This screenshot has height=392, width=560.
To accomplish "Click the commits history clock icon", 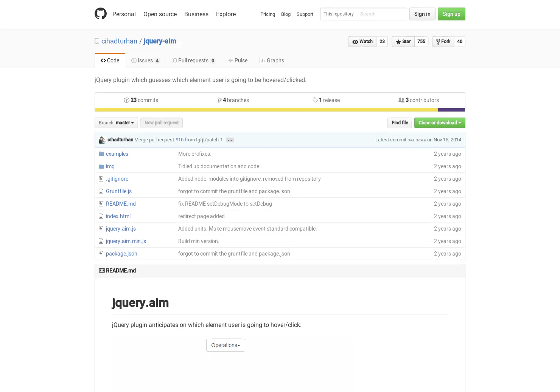I will (x=126, y=100).
